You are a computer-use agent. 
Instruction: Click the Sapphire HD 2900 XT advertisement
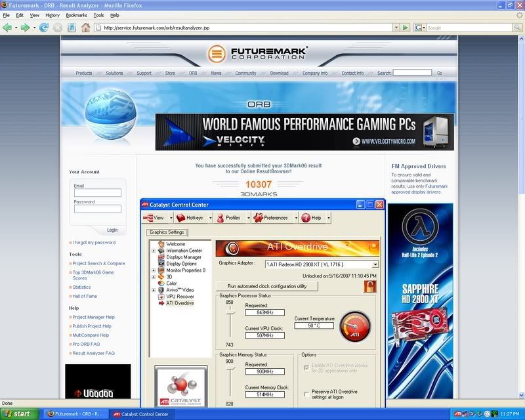pos(420,301)
